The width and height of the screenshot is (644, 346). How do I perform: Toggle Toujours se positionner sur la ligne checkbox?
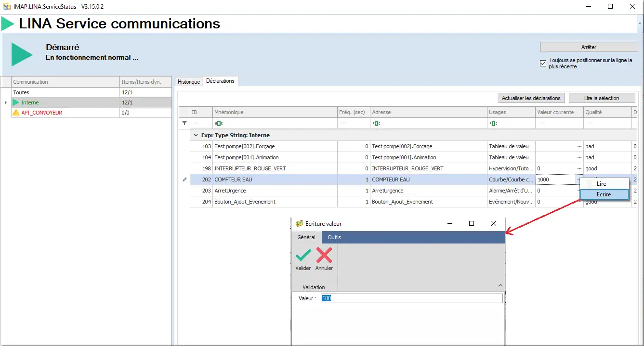[543, 63]
